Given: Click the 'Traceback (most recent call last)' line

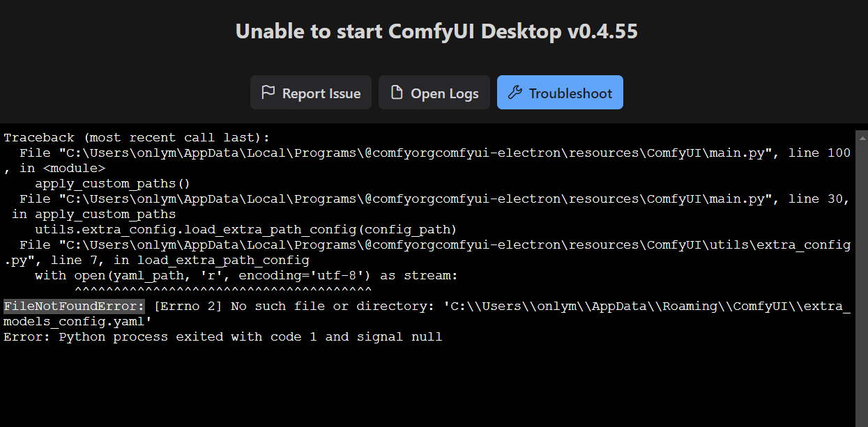Looking at the screenshot, I should [x=137, y=138].
